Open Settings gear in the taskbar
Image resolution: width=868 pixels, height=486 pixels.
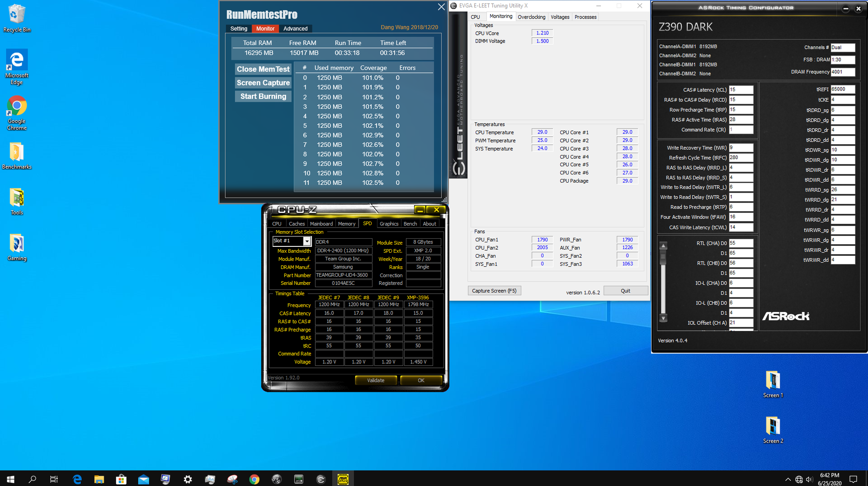[x=188, y=479]
